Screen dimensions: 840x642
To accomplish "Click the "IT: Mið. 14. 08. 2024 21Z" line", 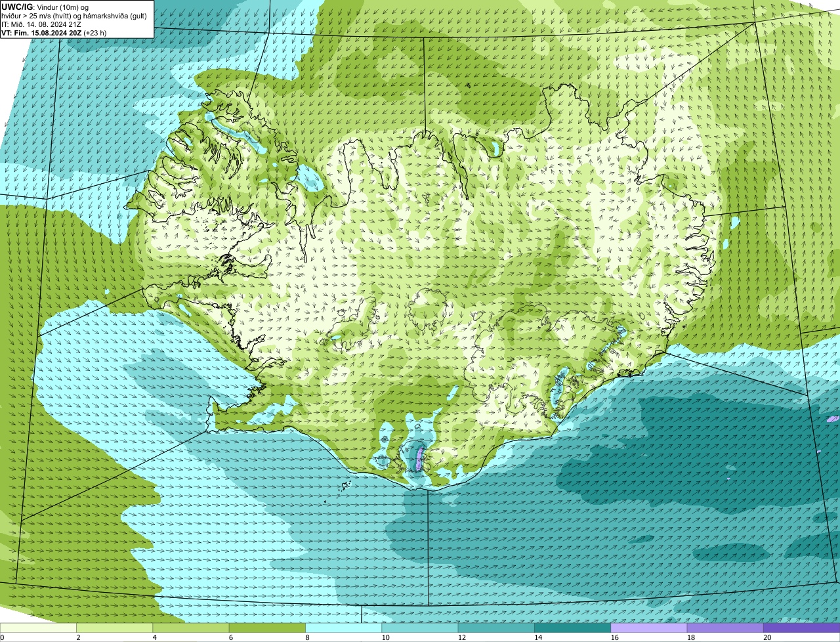I will (x=42, y=24).
